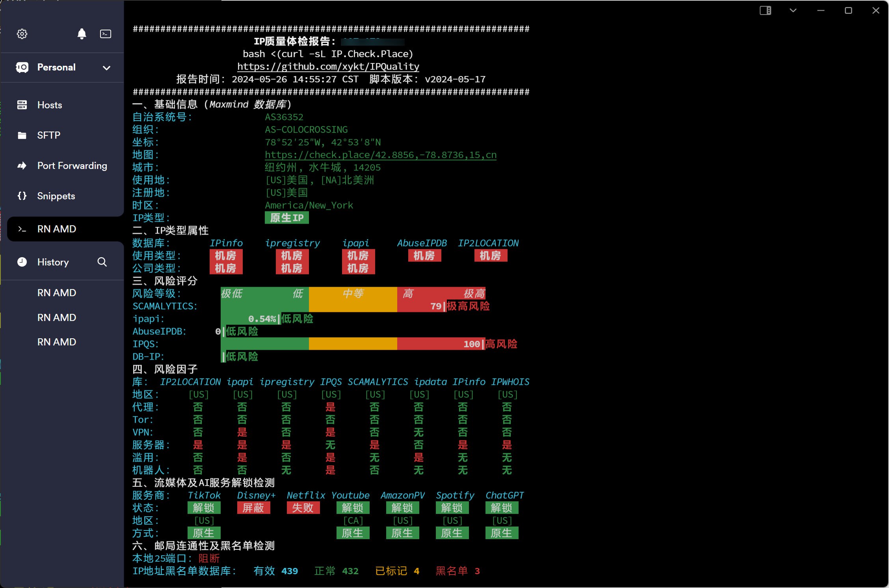
Task: Open notifications bell icon
Action: 82,34
